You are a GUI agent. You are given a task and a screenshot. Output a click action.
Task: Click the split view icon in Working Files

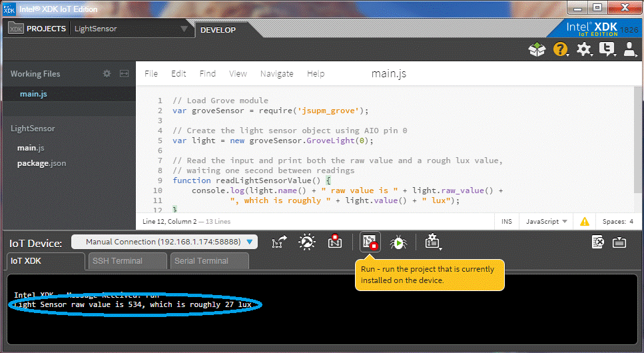click(124, 73)
